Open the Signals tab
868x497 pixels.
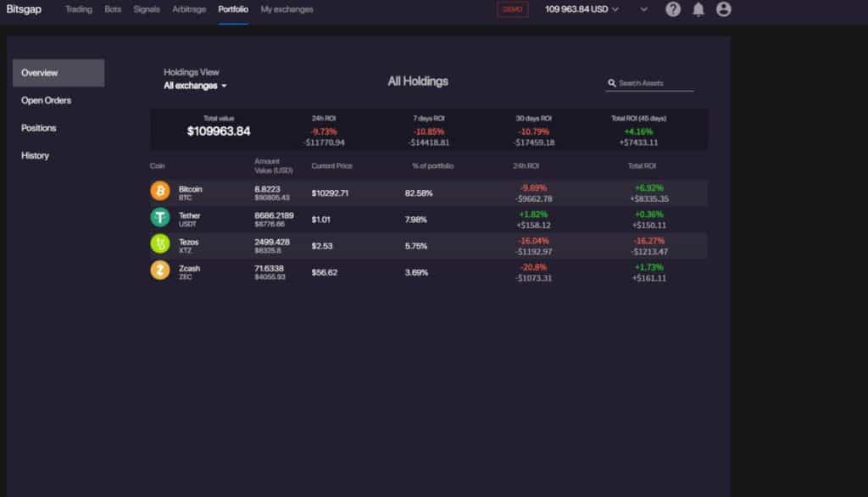[146, 9]
